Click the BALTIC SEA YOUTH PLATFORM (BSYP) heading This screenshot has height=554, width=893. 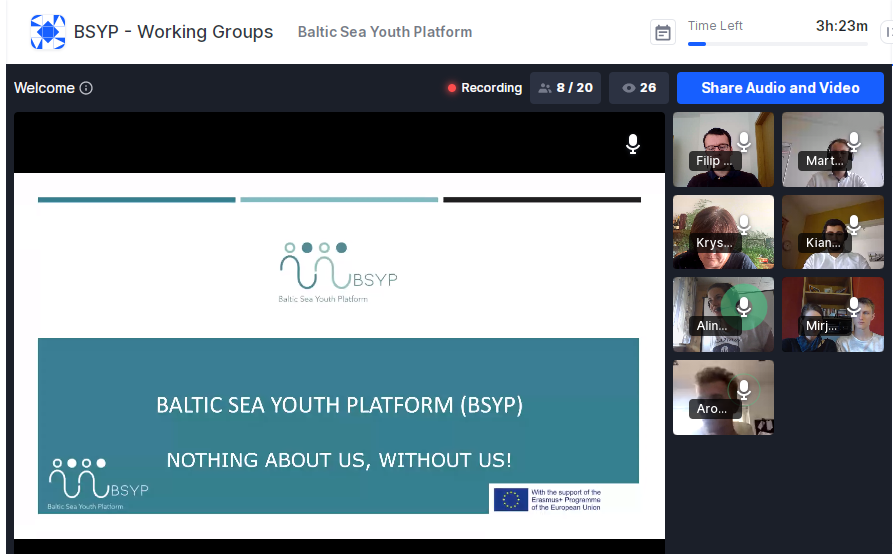click(339, 405)
